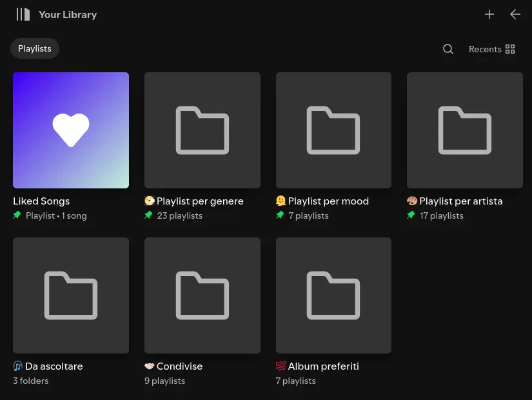Click the Liked Songs title link
532x400 pixels.
point(41,201)
